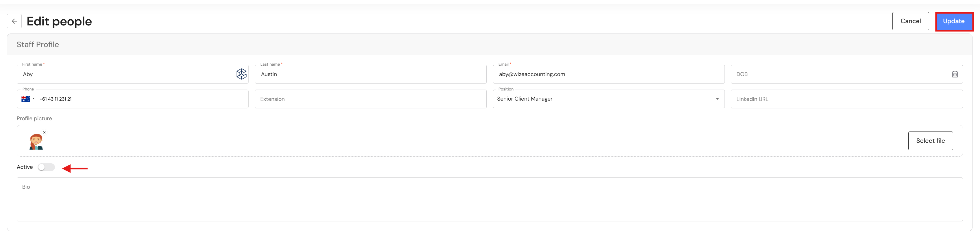Remove the profile picture with the X
This screenshot has width=980, height=237.
(45, 132)
